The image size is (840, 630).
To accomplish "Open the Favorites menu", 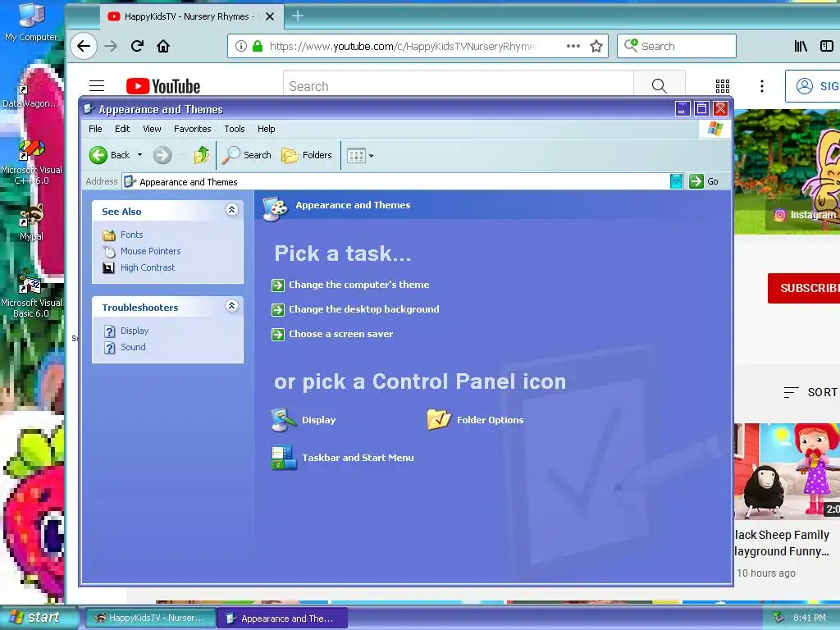I will 192,129.
